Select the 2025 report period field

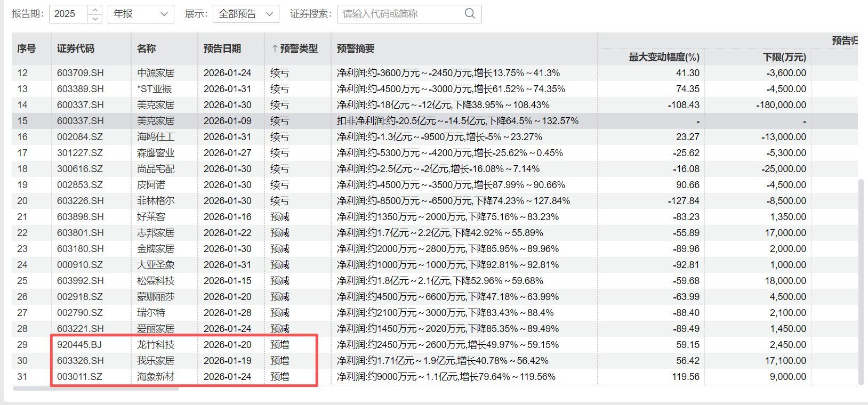[x=68, y=14]
